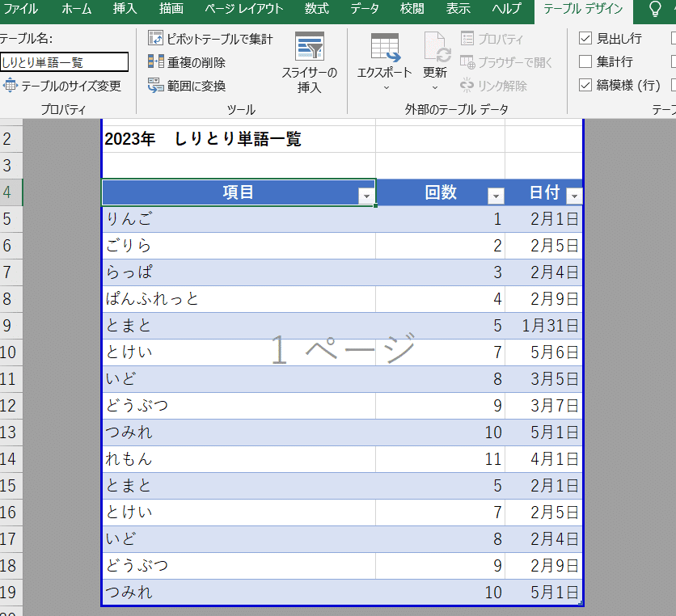Select つみれ cell in row 19

[x=239, y=593]
